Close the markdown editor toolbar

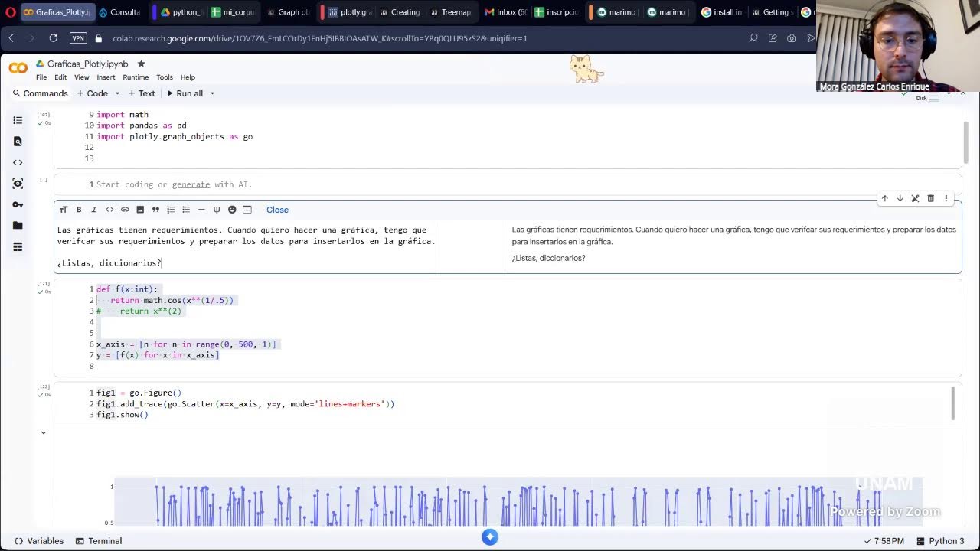click(277, 210)
